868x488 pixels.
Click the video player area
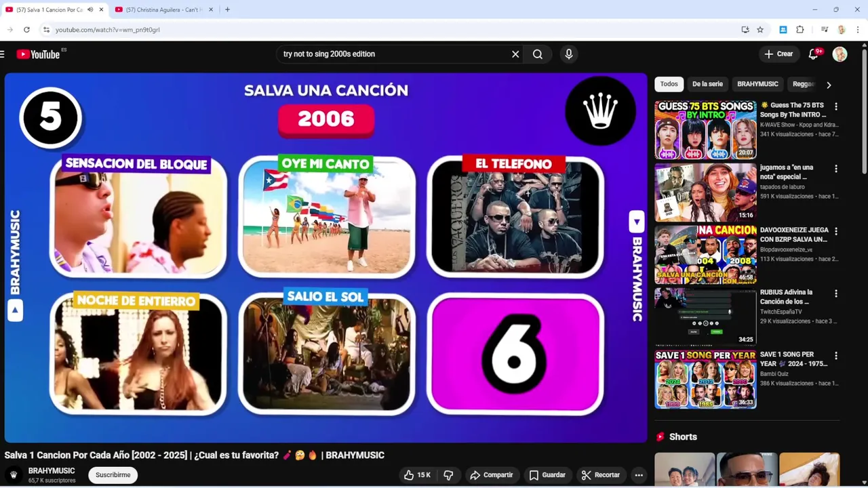click(325, 258)
